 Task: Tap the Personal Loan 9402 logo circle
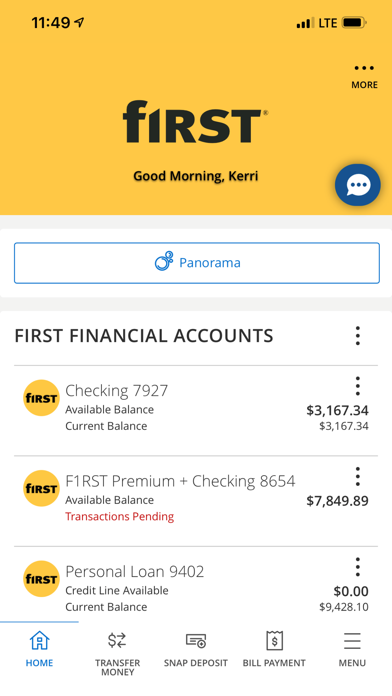point(41,579)
